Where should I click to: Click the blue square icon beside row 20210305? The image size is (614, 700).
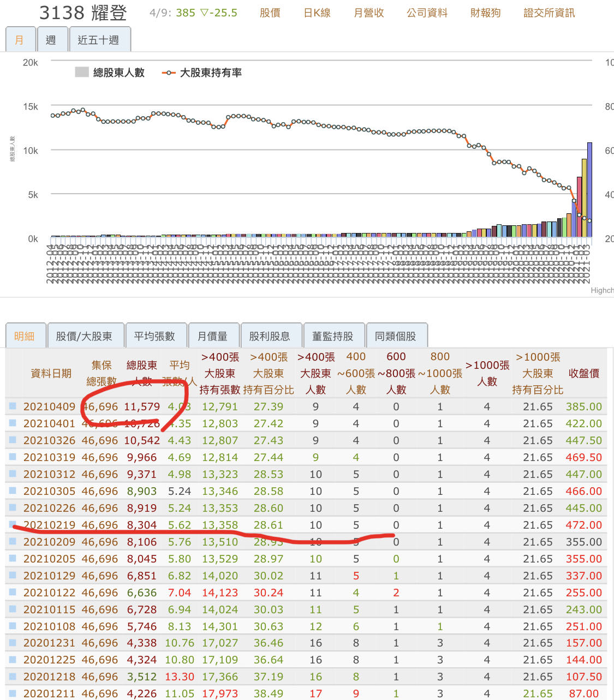tap(13, 490)
